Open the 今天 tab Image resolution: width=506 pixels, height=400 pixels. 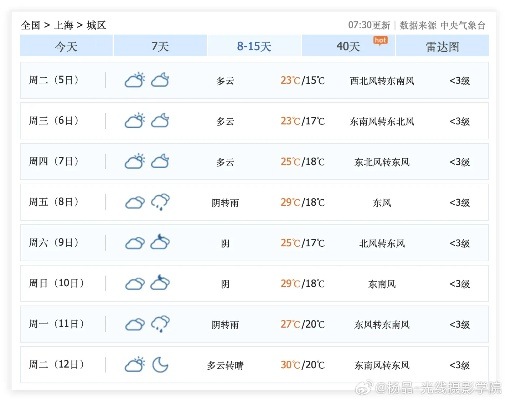(66, 46)
